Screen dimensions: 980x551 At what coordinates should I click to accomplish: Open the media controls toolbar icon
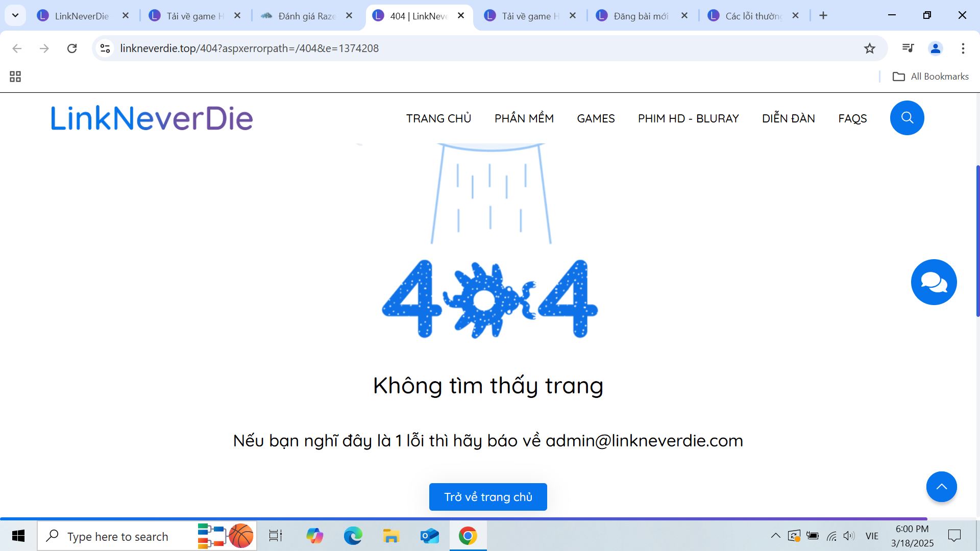[908, 48]
